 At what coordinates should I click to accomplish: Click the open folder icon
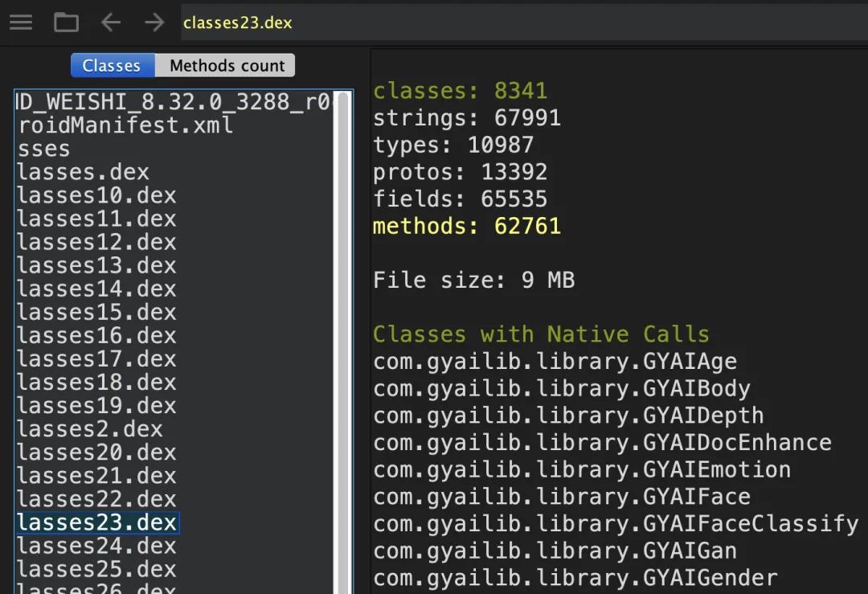coord(66,23)
